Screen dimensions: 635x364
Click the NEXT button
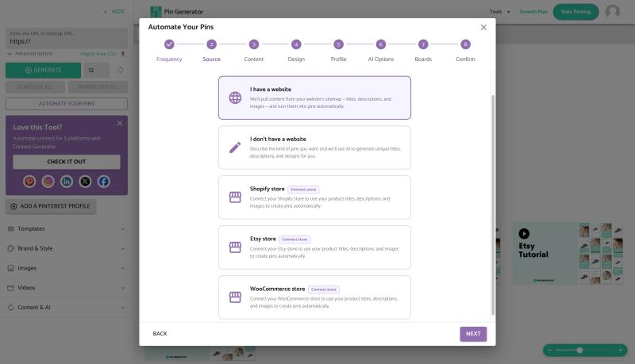click(473, 334)
